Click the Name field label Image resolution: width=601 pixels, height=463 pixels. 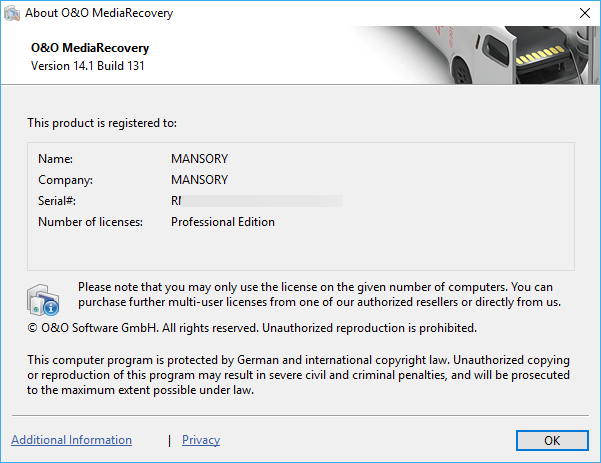point(56,159)
